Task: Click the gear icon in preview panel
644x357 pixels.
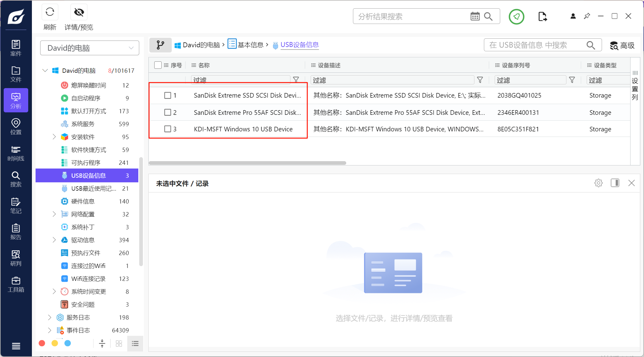Action: pos(598,183)
